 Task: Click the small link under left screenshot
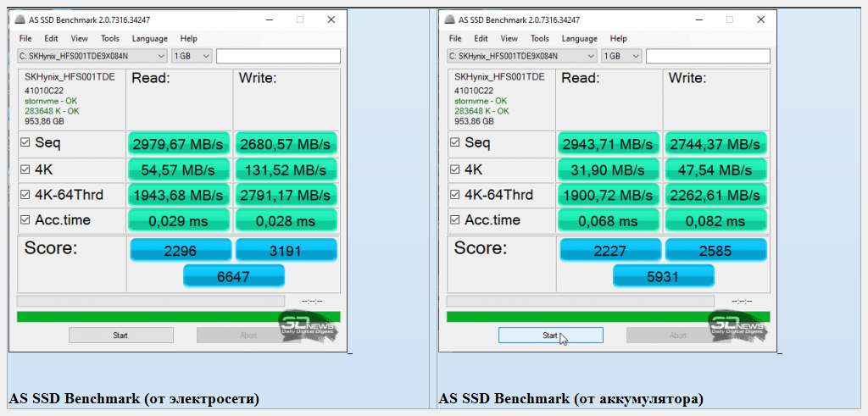click(x=350, y=352)
